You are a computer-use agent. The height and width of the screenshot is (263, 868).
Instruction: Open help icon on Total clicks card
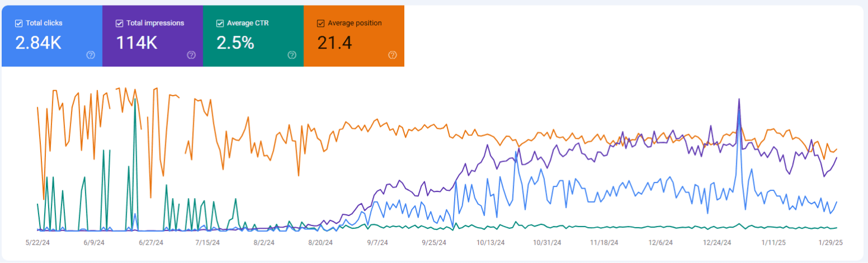[x=90, y=55]
